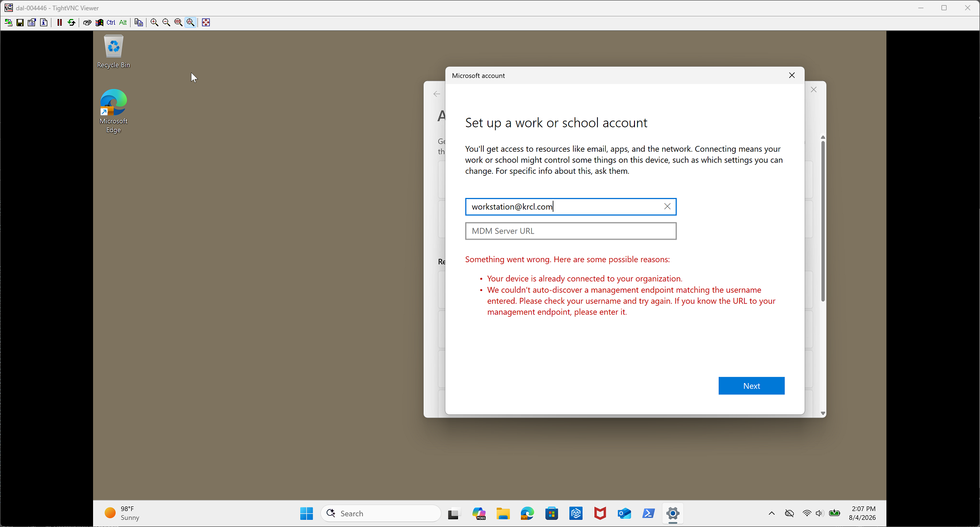Click the Settings window scrollbar down arrow
Screen dimensions: 980x527
823,413
